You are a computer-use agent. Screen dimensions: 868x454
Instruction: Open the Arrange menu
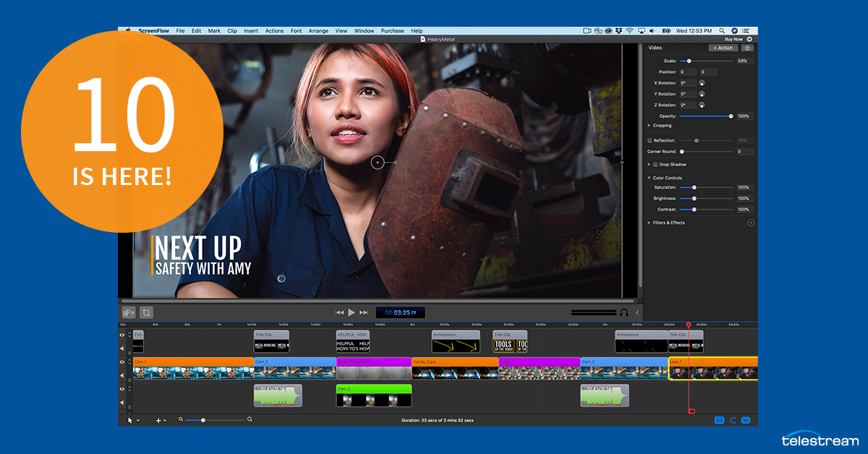coord(318,31)
